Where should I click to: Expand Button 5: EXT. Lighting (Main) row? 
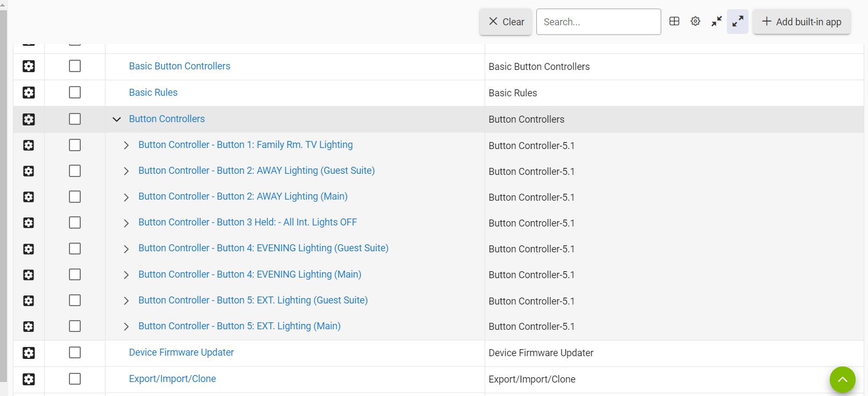tap(126, 327)
